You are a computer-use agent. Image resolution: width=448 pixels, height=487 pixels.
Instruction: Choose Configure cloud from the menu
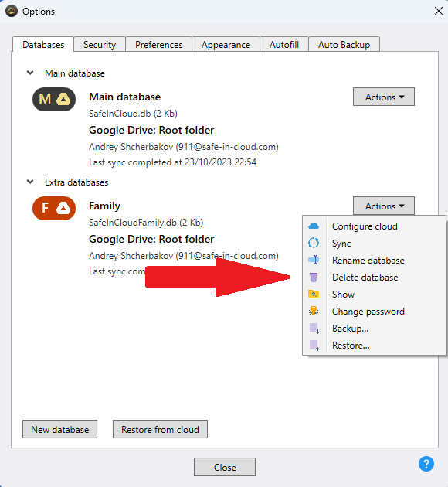(x=375, y=226)
